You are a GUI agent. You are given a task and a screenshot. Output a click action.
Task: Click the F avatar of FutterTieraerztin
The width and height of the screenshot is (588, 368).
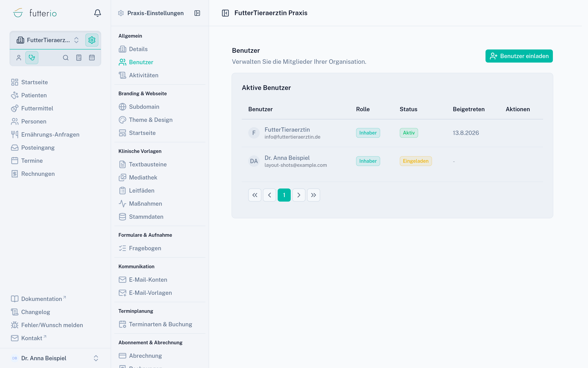click(x=254, y=133)
